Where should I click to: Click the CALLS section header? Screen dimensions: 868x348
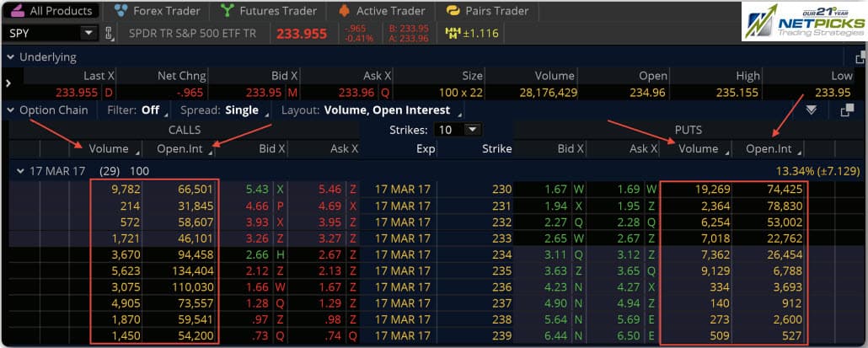(185, 130)
